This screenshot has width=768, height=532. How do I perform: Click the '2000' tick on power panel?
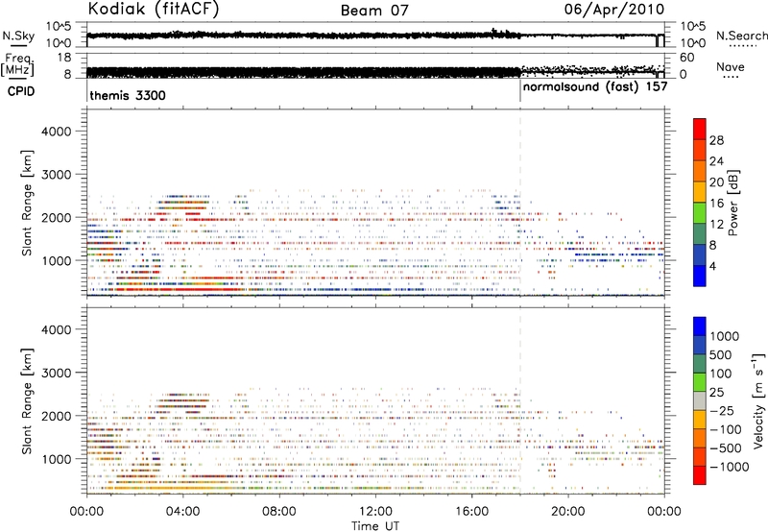click(57, 217)
